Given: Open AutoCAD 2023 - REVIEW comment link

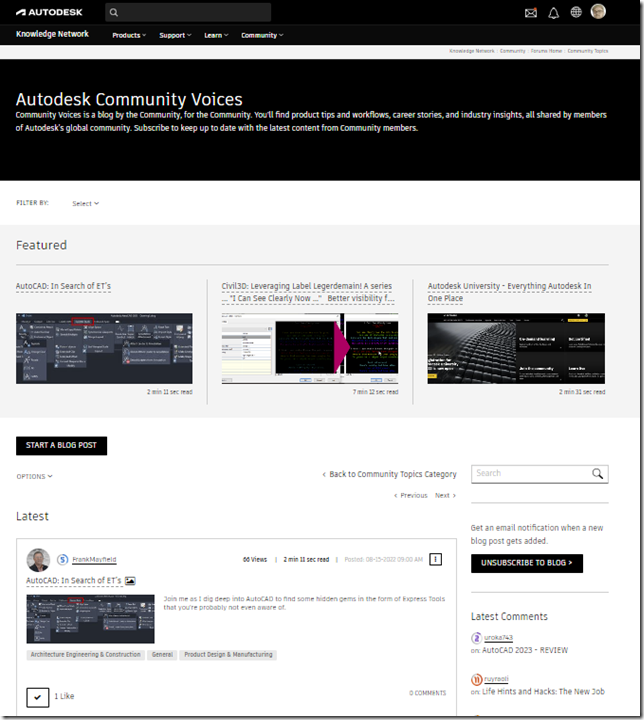Looking at the screenshot, I should [525, 650].
